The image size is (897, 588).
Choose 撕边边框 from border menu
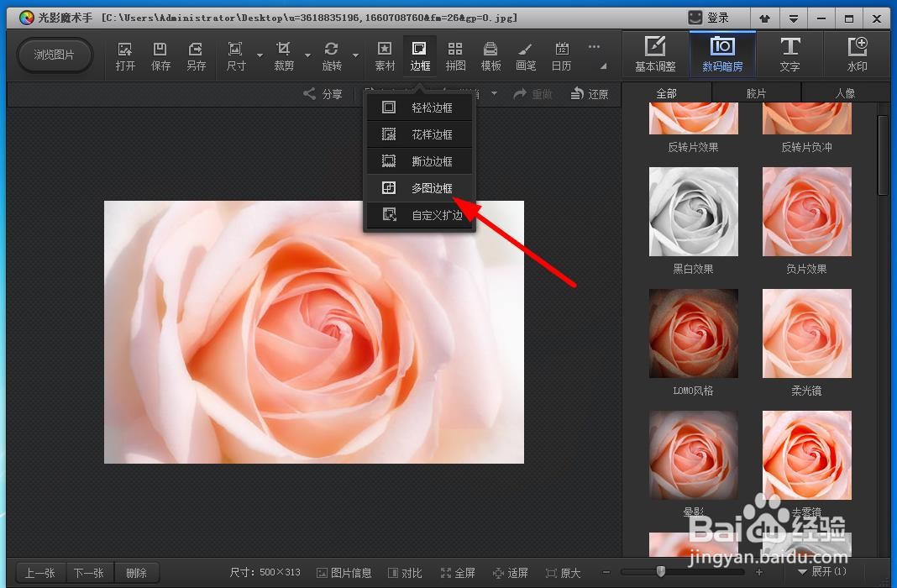[x=420, y=161]
